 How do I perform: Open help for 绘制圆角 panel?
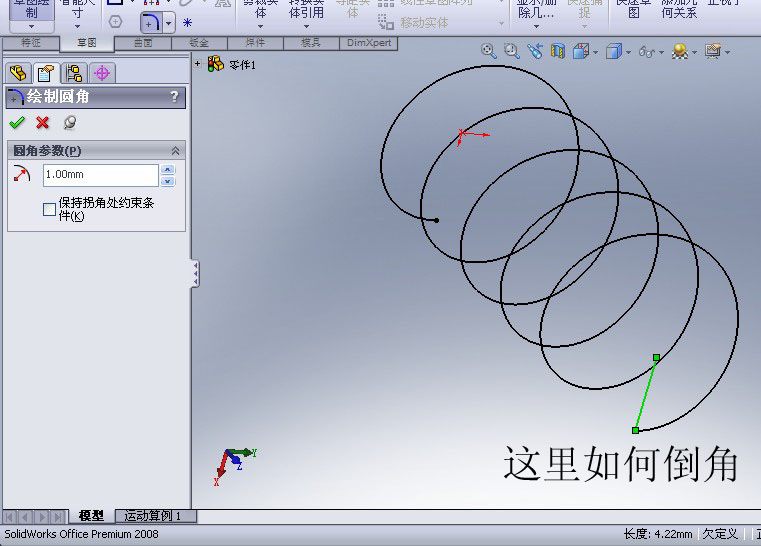click(x=175, y=97)
